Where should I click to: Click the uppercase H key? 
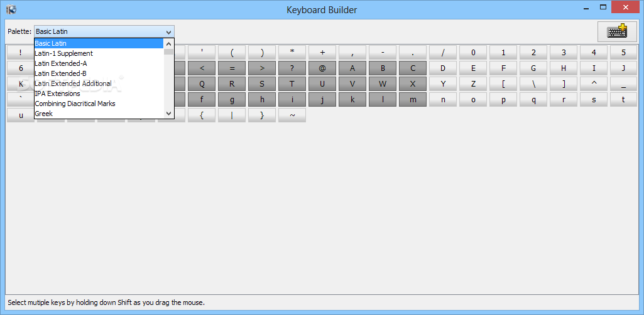(564, 68)
